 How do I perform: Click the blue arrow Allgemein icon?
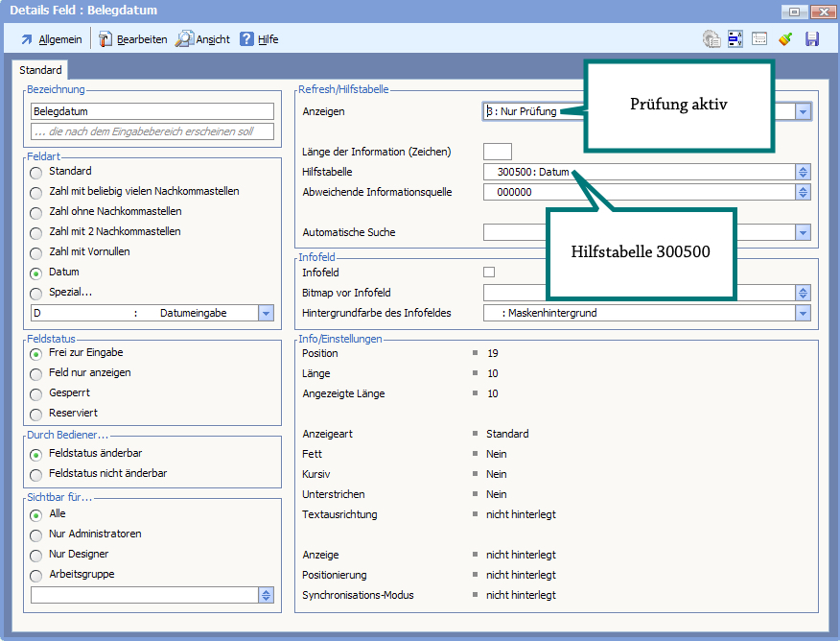coord(27,39)
